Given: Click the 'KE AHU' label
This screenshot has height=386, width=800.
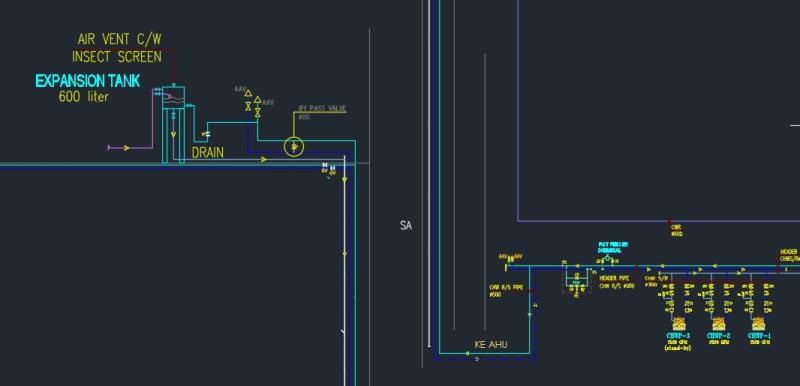Looking at the screenshot, I should (491, 345).
